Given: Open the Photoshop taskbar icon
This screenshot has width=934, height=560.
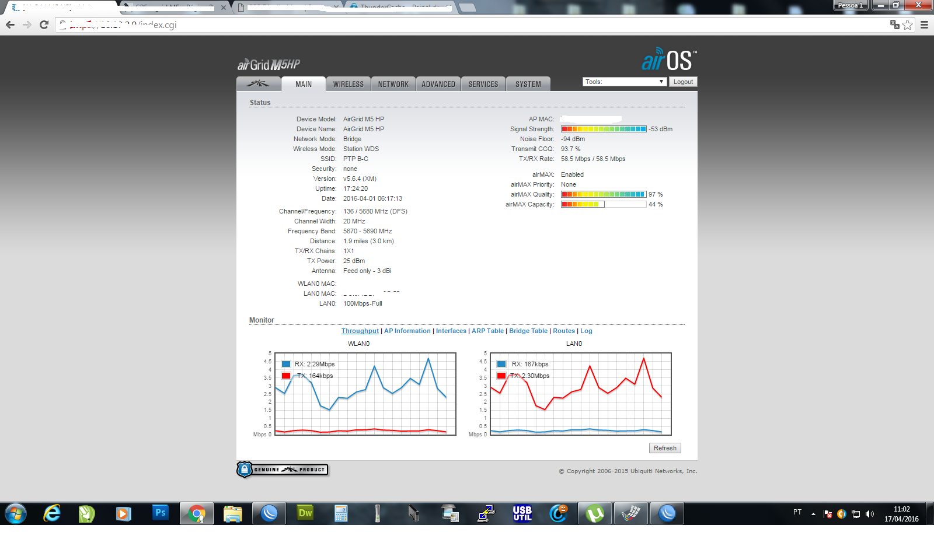Looking at the screenshot, I should click(160, 513).
